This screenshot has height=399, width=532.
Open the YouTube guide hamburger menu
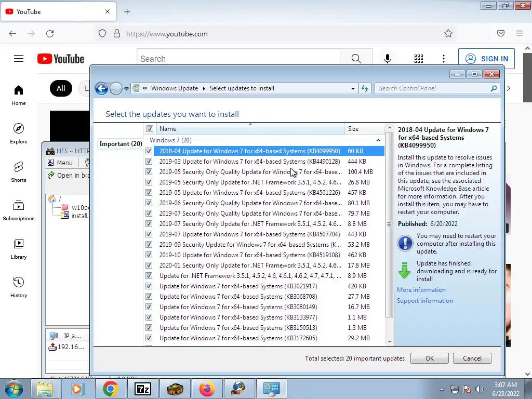(19, 59)
